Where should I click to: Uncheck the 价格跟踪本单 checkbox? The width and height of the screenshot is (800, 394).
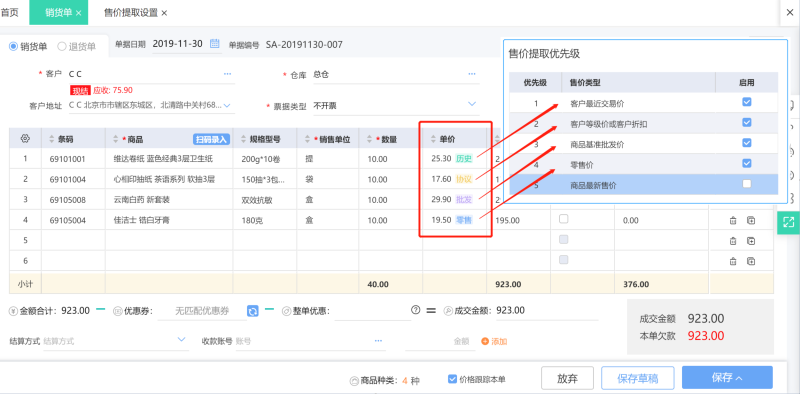pos(452,379)
